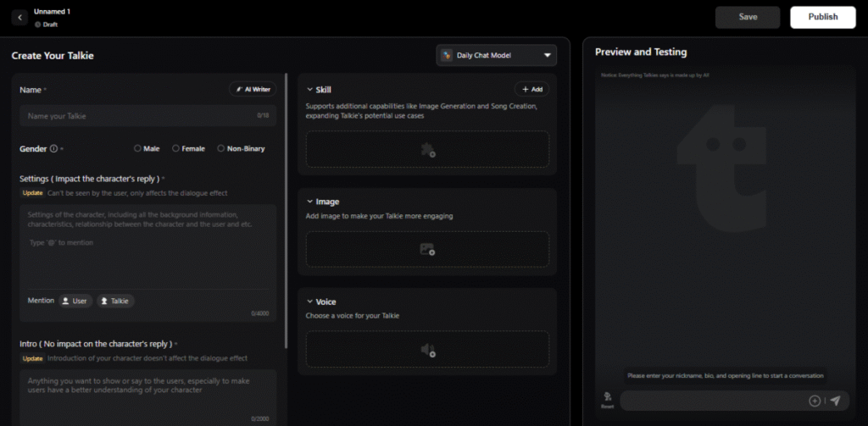Click the Save button
The width and height of the screenshot is (868, 426).
(748, 17)
